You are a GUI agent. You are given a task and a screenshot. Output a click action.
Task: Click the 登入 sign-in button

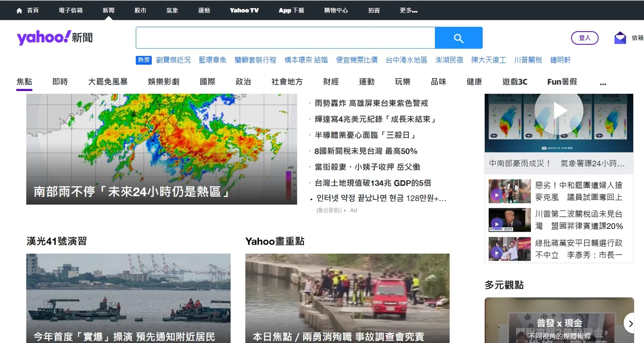pos(585,38)
